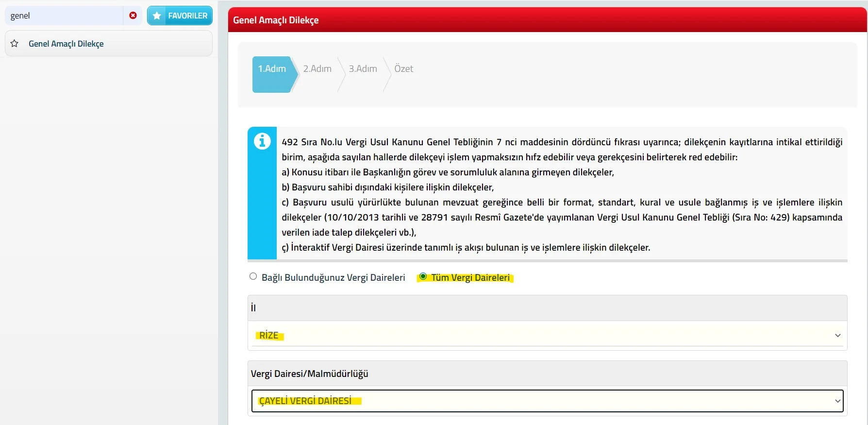Open Genel Amaçlı Dilekçe from results list
868x425 pixels.
pos(109,44)
